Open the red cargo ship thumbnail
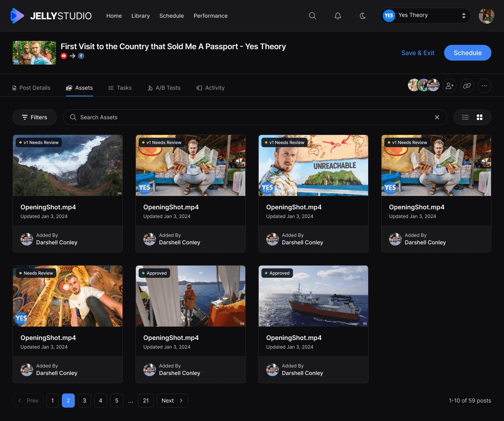The image size is (504, 421). click(x=313, y=296)
